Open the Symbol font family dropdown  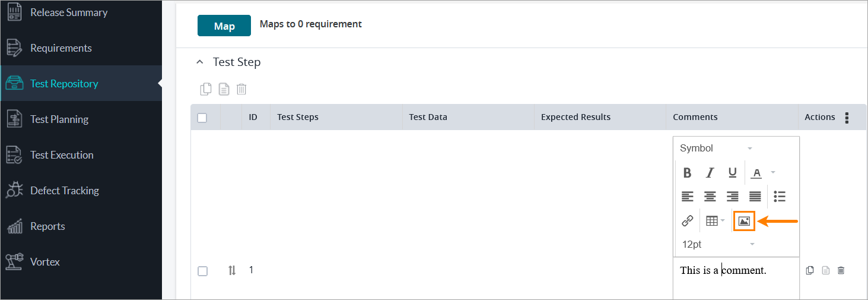(x=716, y=149)
